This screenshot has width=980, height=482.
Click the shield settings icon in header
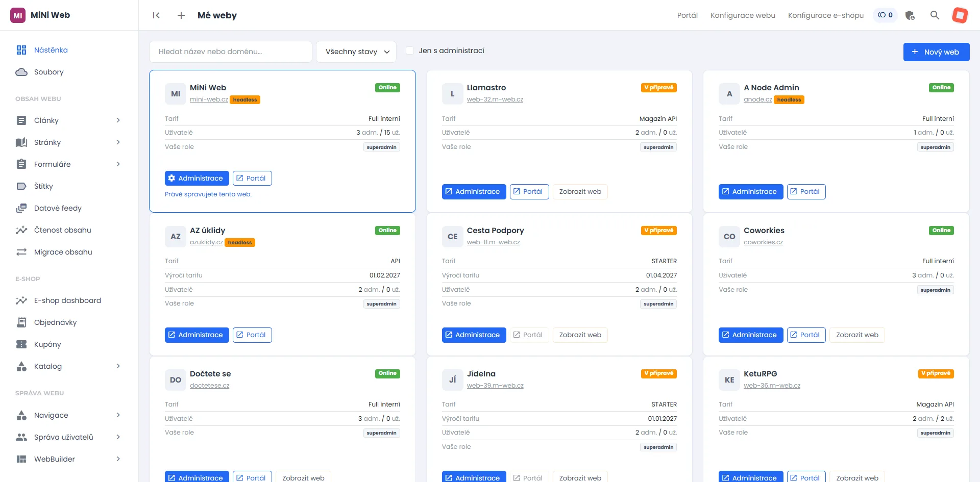tap(910, 15)
